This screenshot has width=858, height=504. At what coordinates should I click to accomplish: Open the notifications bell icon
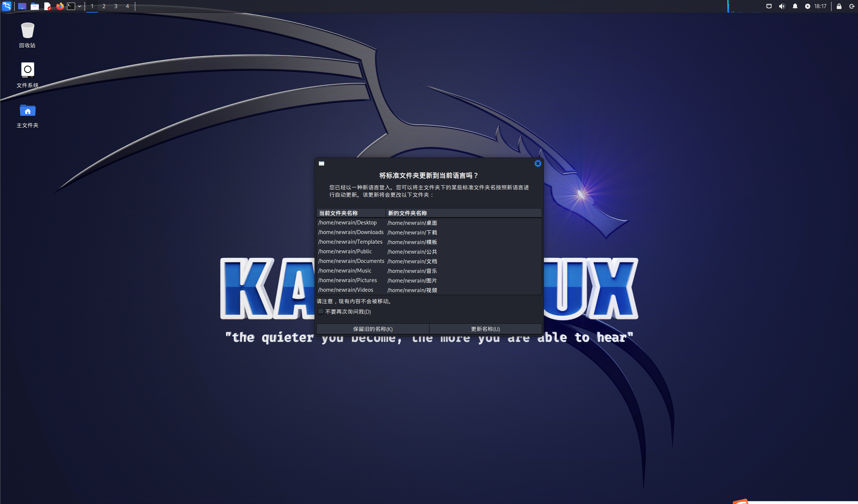pos(795,6)
